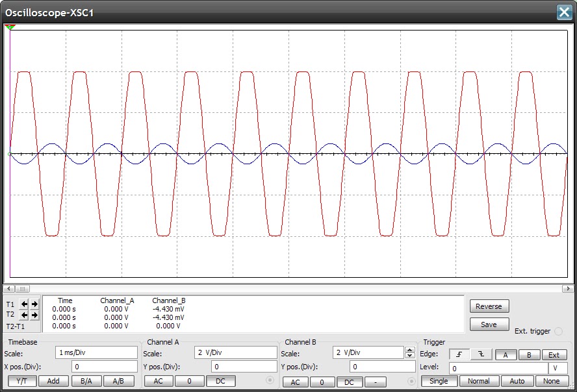Open the Timebase Scale field
The height and width of the screenshot is (392, 577).
click(x=96, y=352)
